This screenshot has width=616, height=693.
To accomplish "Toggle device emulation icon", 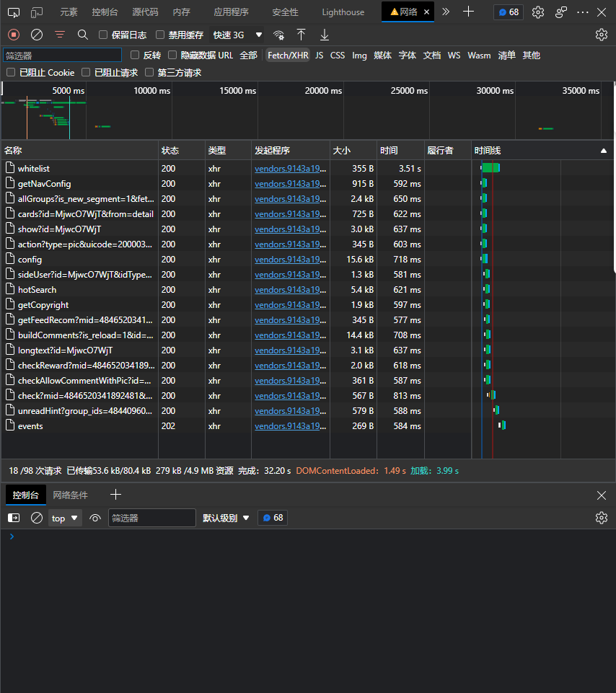I will click(37, 12).
